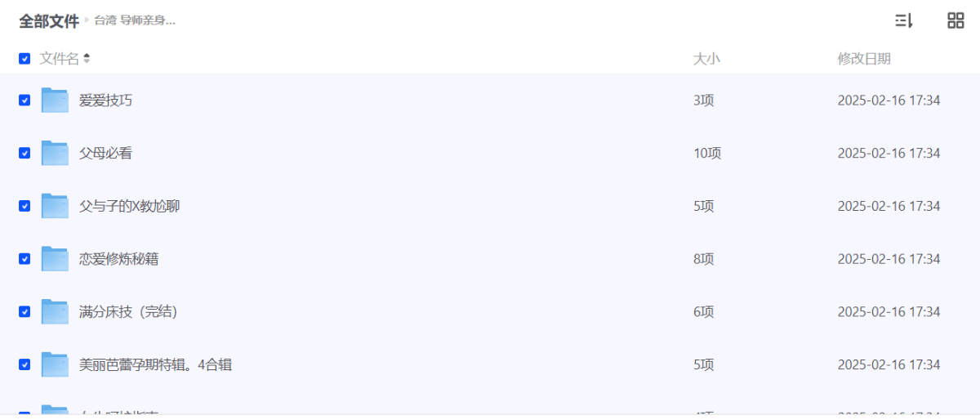Open the 爱爱技巧 folder icon
The height and width of the screenshot is (420, 980).
(x=55, y=100)
